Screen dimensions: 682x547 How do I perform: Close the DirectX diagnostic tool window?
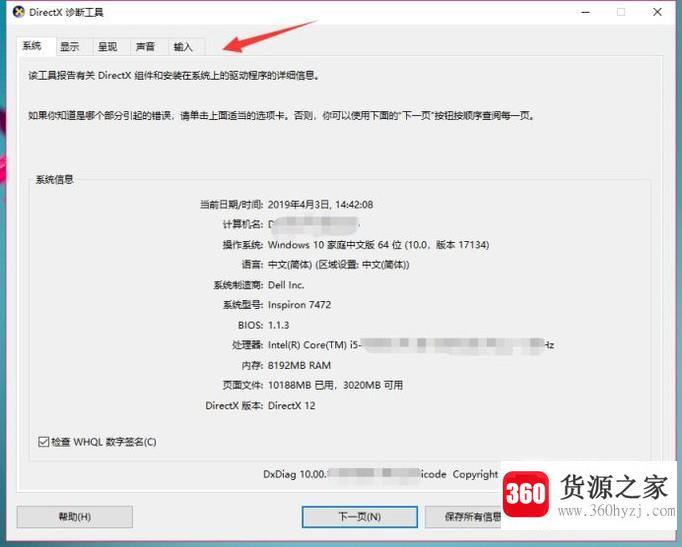point(658,12)
